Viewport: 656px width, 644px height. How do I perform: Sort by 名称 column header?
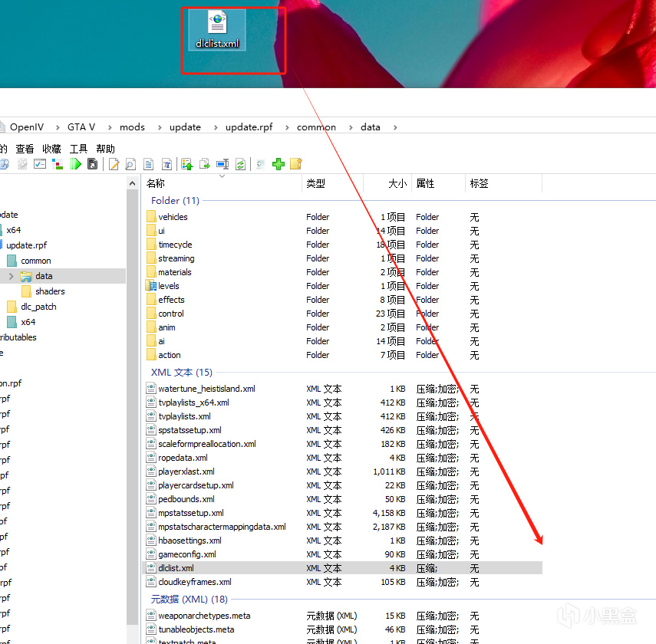222,183
